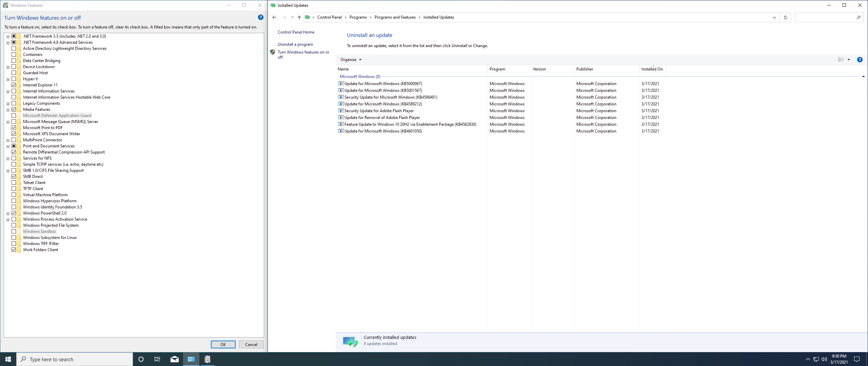
Task: Check the Containers feature box
Action: click(x=14, y=55)
